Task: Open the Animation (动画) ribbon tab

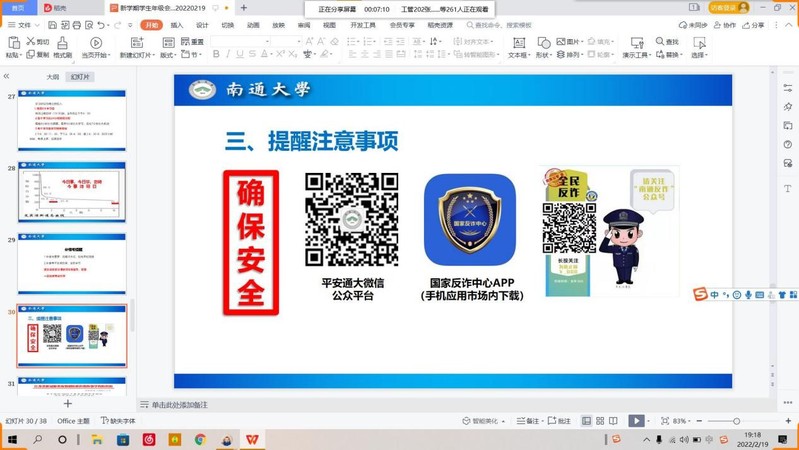Action: (253, 25)
